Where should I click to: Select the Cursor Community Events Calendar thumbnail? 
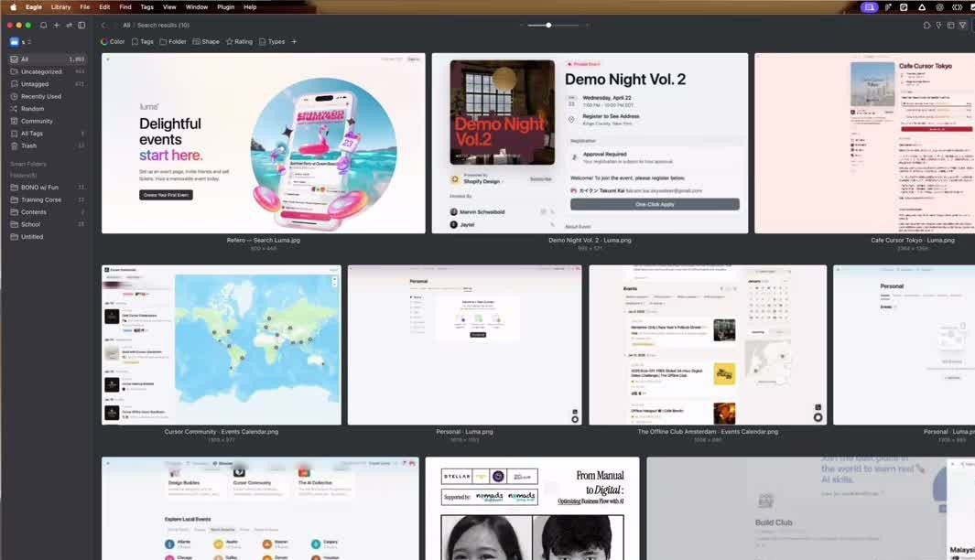[222, 345]
